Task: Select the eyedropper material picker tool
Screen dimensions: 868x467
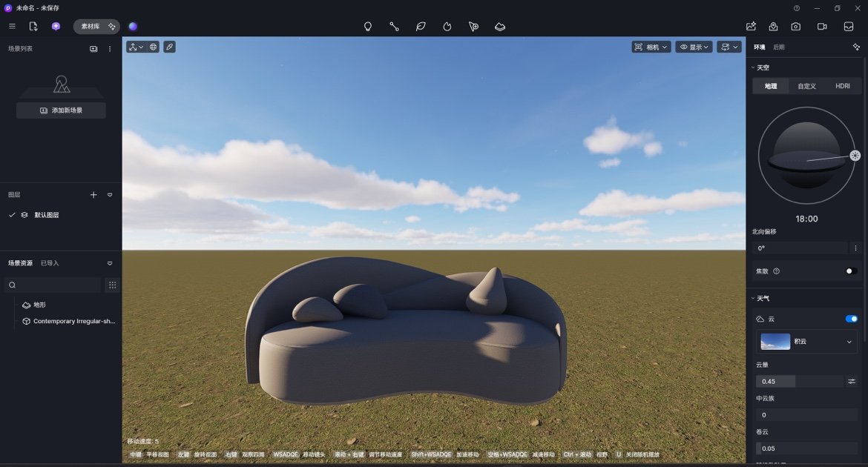Action: (169, 47)
